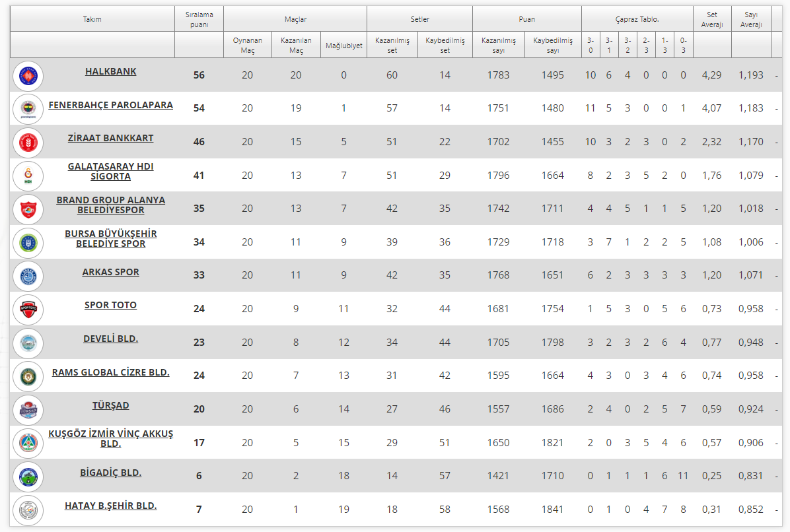Click the Sıralama puanı column header
This screenshot has width=790, height=532.
199,19
